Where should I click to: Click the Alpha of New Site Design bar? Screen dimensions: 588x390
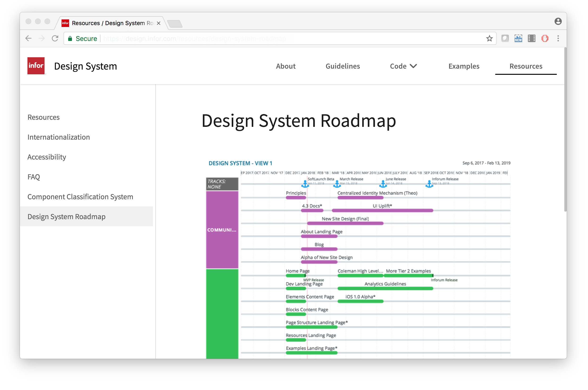pyautogui.click(x=319, y=262)
